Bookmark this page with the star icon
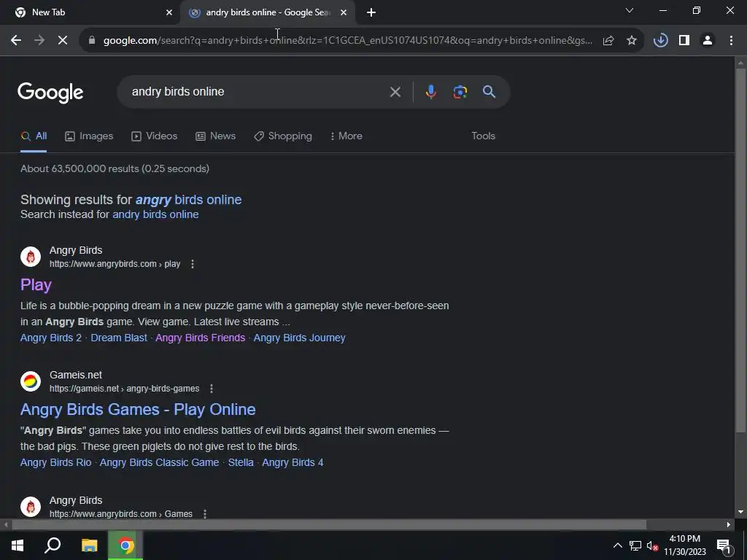 632,41
